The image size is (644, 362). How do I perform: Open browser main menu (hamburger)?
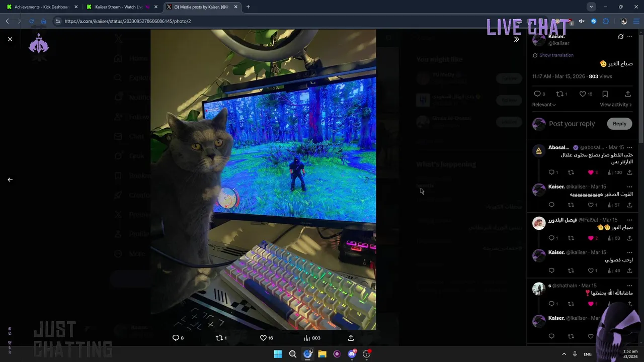tap(636, 21)
